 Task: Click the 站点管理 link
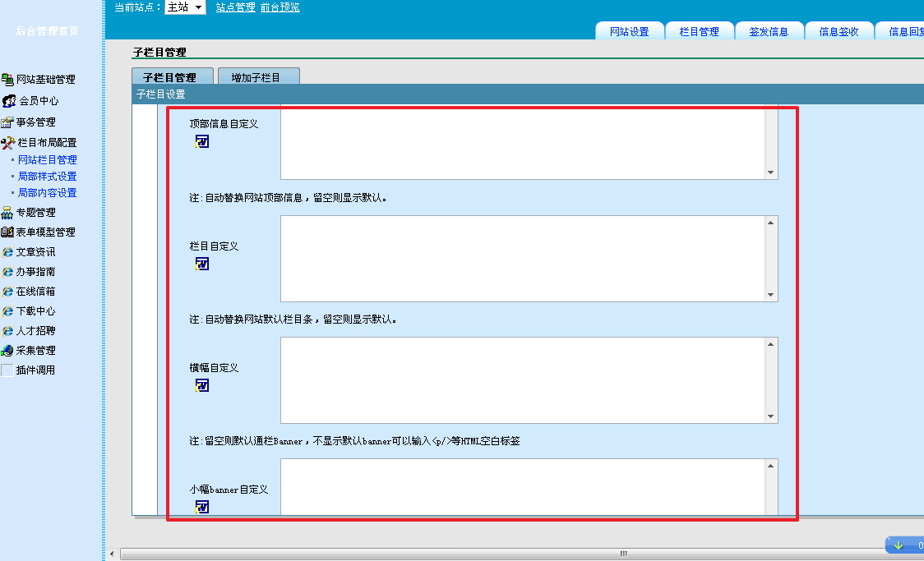click(235, 7)
